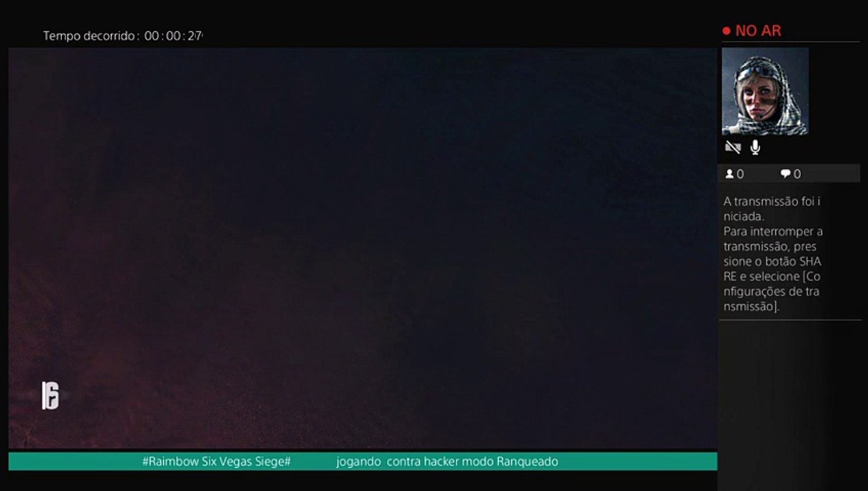Click the Rainbow Six logo on the stream
Screen dimensions: 868x491
(x=50, y=396)
